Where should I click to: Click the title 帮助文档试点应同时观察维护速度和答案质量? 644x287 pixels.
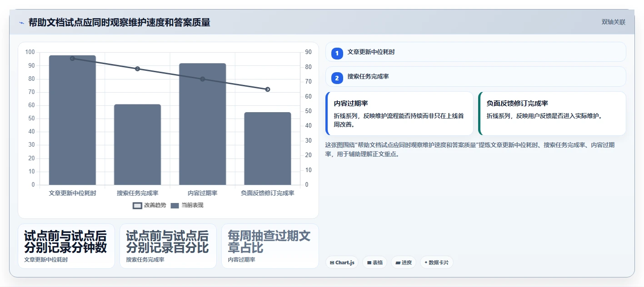click(x=119, y=22)
